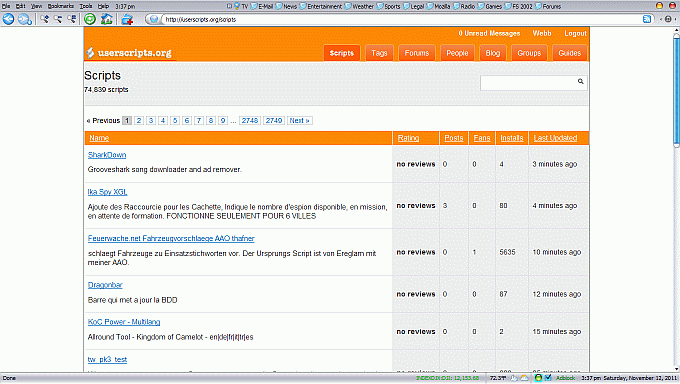Open the Legal bookmark folder
Screen dimensions: 680x384
414,6
